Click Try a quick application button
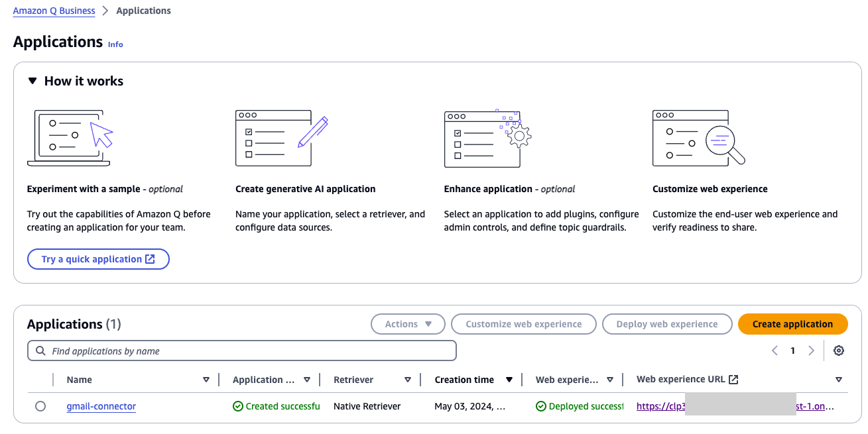Viewport: 868px width, 434px height. [x=98, y=259]
